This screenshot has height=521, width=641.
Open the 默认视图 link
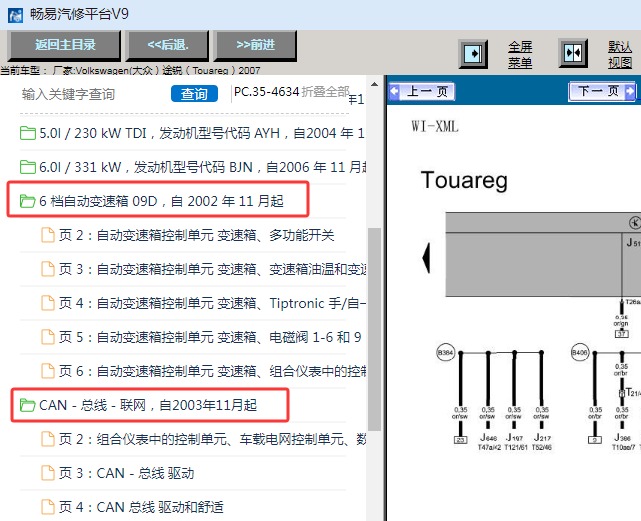[x=620, y=54]
